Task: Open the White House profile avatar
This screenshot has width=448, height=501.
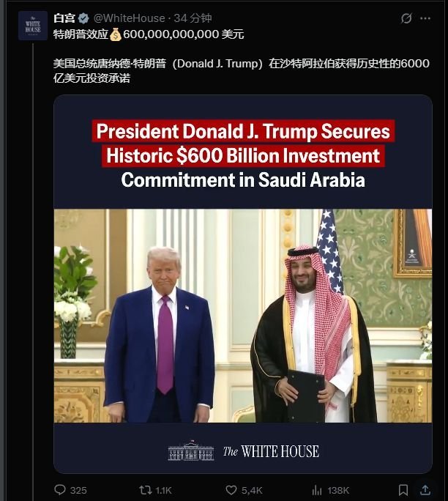Action: coord(33,26)
